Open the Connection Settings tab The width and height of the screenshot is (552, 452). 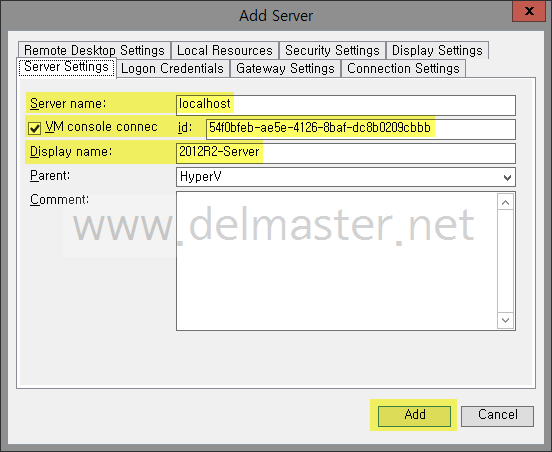403,68
